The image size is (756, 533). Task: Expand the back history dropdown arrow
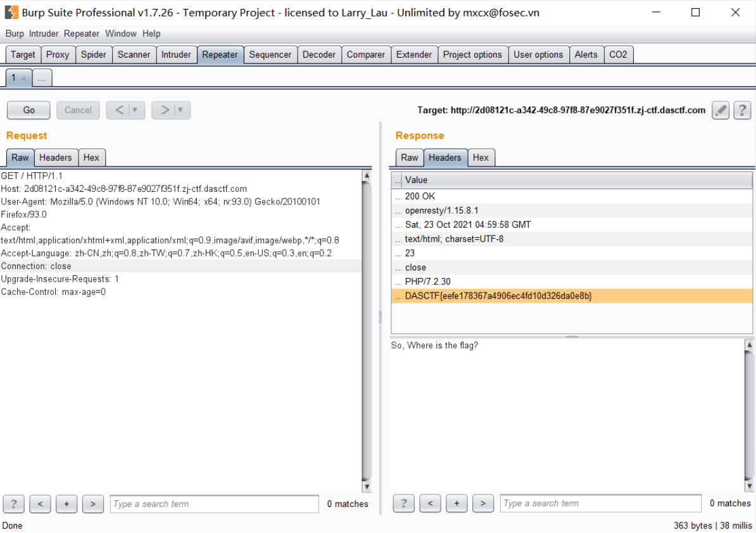point(135,110)
